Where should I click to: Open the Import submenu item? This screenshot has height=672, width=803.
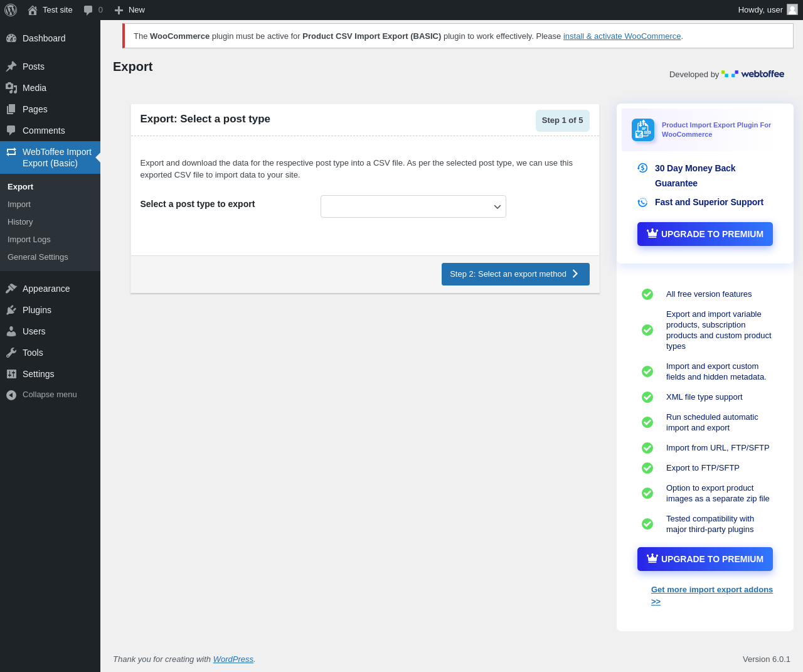click(x=50, y=205)
